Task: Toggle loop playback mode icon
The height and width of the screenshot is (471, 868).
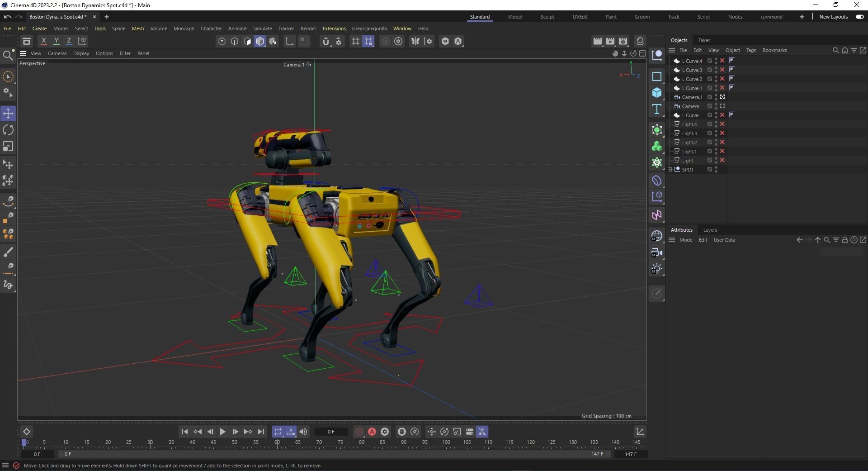Action: point(278,432)
